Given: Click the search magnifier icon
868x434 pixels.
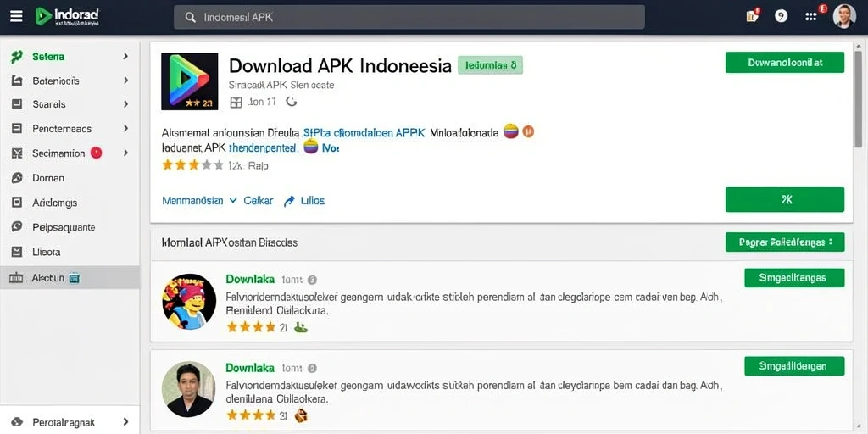Looking at the screenshot, I should tap(191, 17).
